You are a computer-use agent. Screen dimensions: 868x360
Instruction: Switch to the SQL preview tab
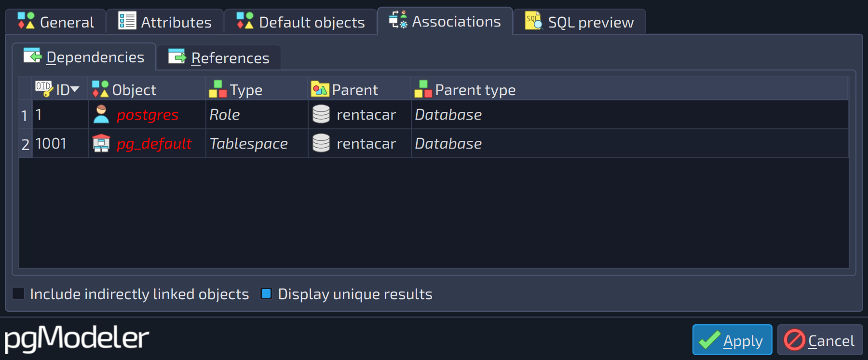pos(579,22)
